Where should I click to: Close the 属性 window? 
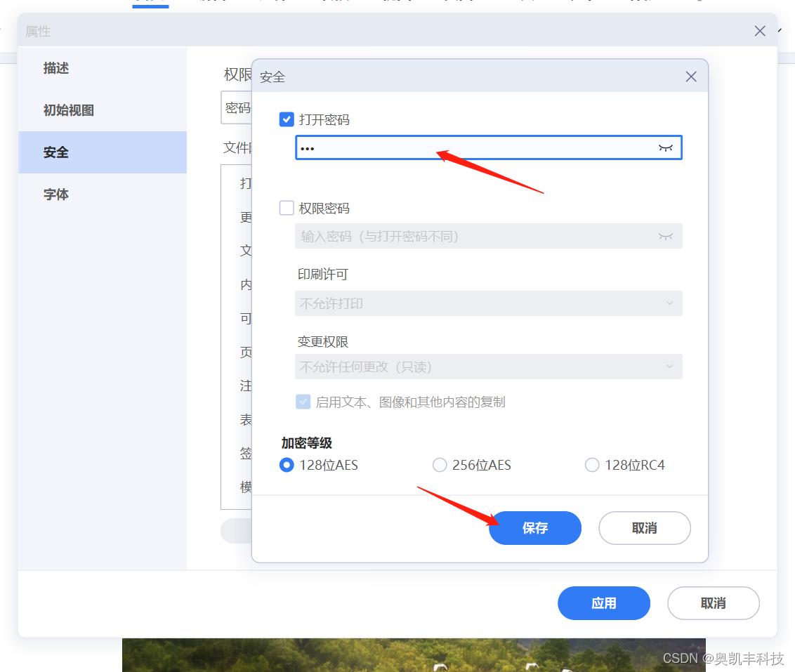(759, 31)
